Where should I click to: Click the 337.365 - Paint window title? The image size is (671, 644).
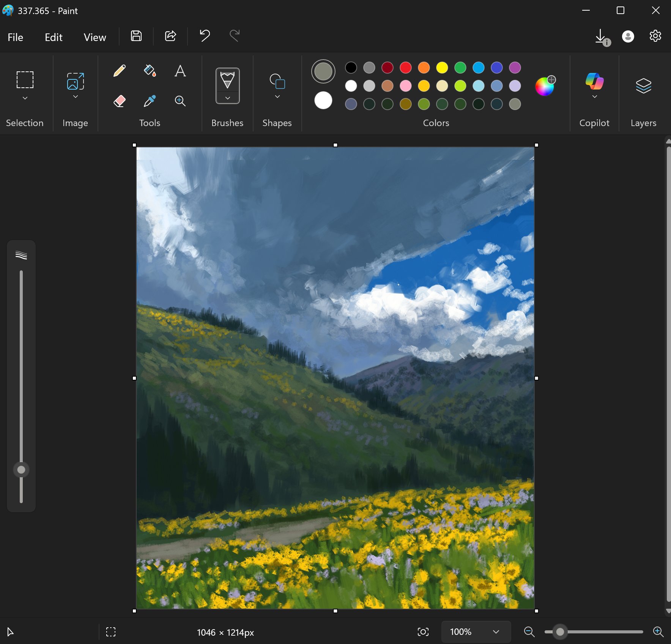pos(48,11)
